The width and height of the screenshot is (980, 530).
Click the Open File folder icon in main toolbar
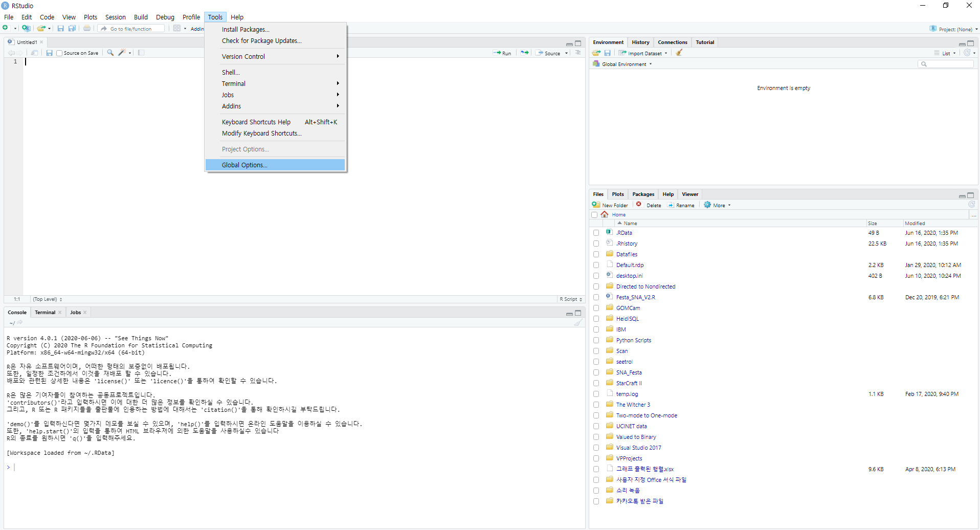pyautogui.click(x=41, y=28)
